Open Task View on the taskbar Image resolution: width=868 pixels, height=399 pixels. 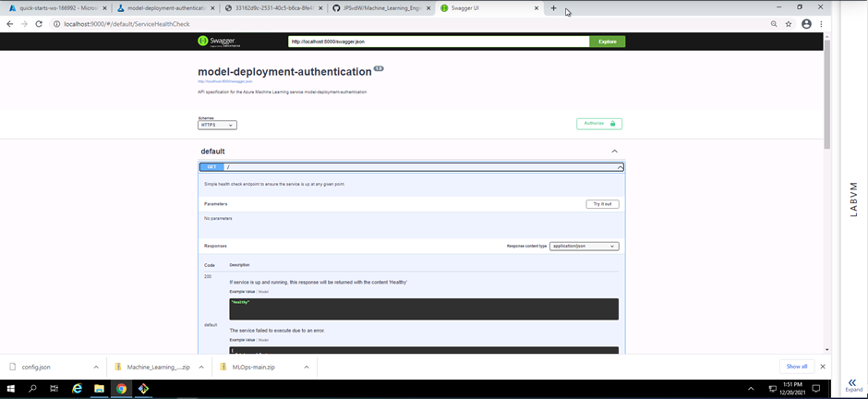pos(54,389)
